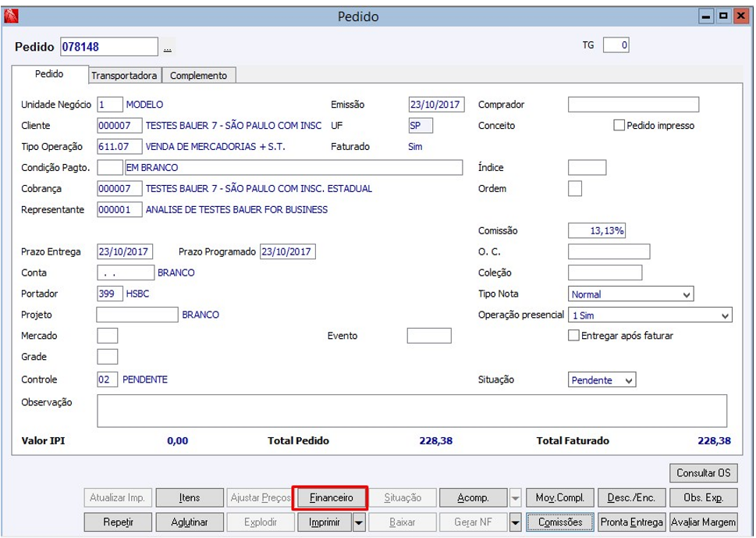Open the Pedido lookup ellipsis button
Image resolution: width=756 pixels, height=538 pixels.
(x=167, y=48)
